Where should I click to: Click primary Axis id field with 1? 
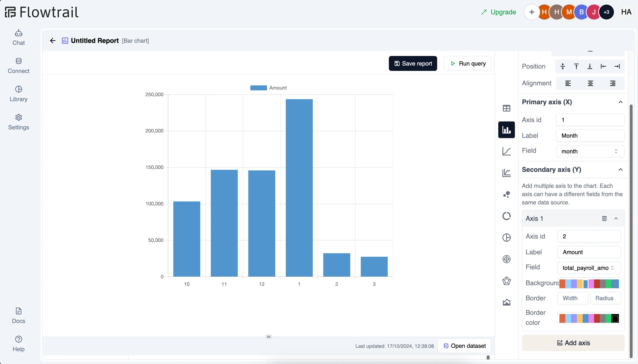click(590, 120)
